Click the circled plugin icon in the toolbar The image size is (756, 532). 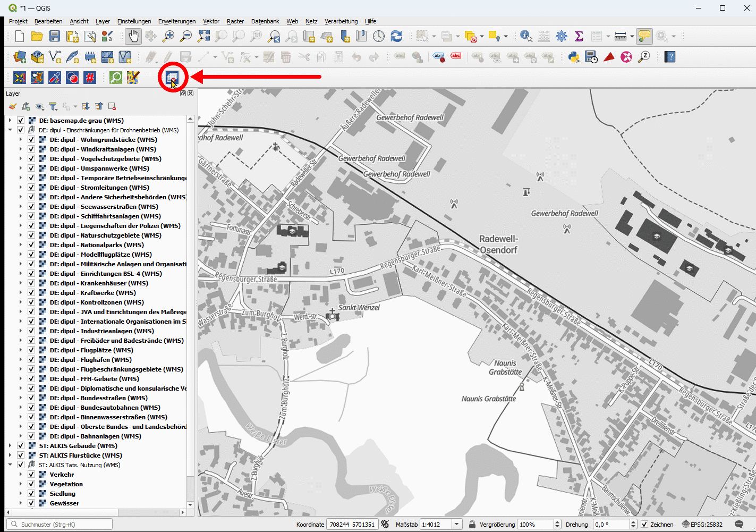(x=172, y=78)
